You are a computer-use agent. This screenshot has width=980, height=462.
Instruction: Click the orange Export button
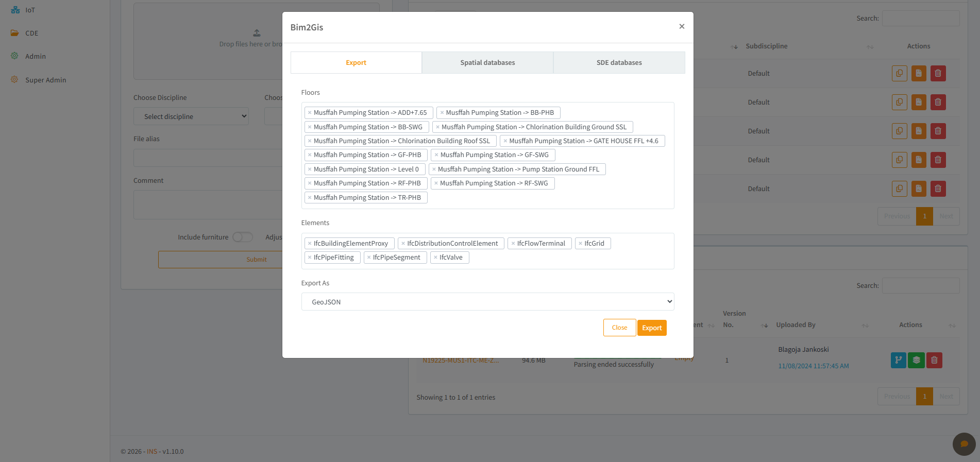(x=652, y=328)
